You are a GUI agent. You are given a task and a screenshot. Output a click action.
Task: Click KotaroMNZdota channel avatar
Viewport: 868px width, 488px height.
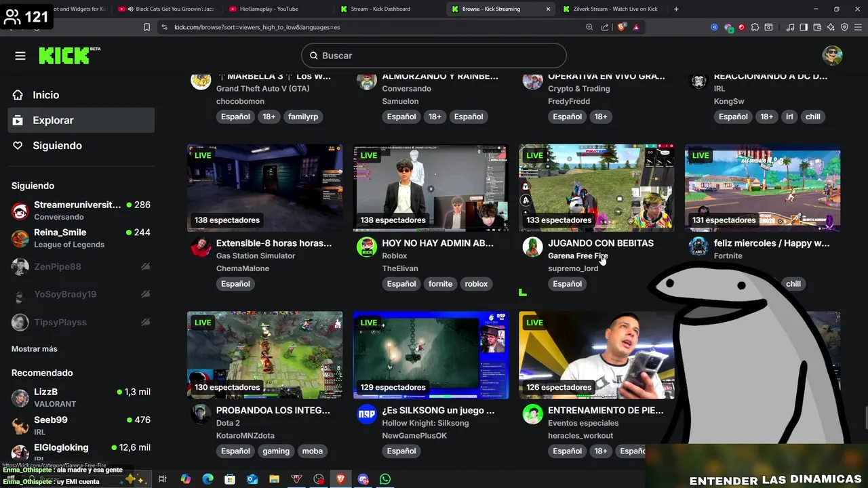[201, 414]
